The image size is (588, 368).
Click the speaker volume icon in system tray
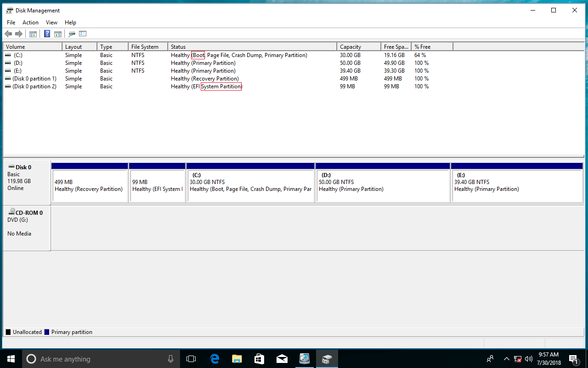[528, 359]
